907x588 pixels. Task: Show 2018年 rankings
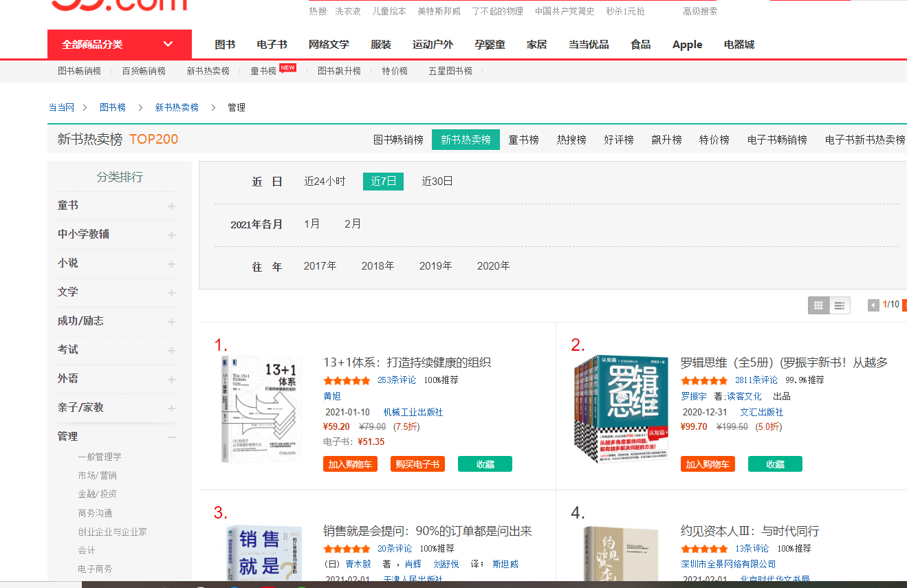[378, 266]
